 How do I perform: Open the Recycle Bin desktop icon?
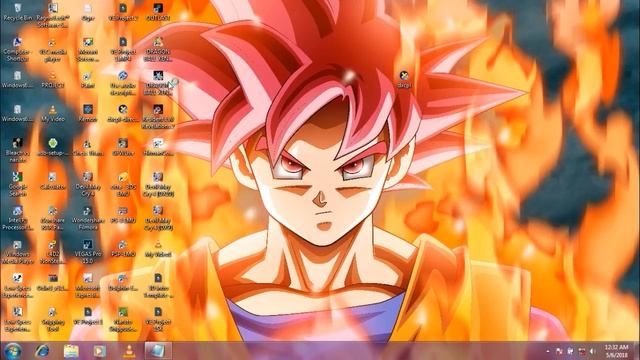click(18, 12)
